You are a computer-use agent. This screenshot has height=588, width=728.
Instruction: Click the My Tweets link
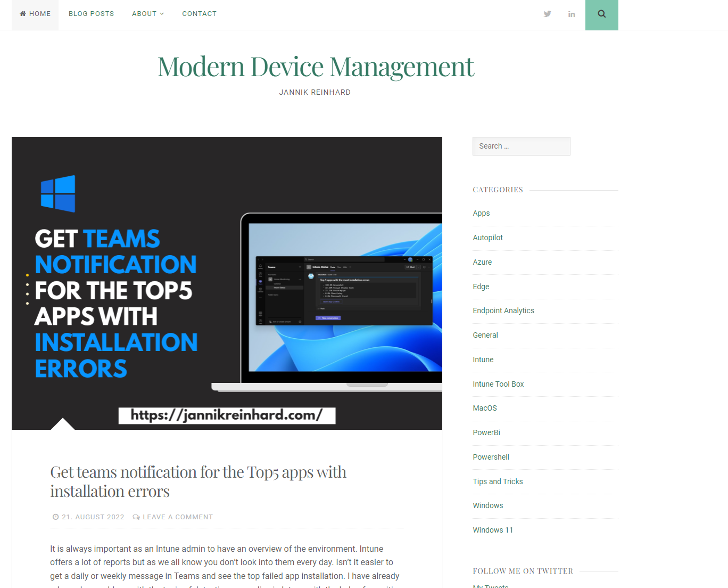coord(490,586)
